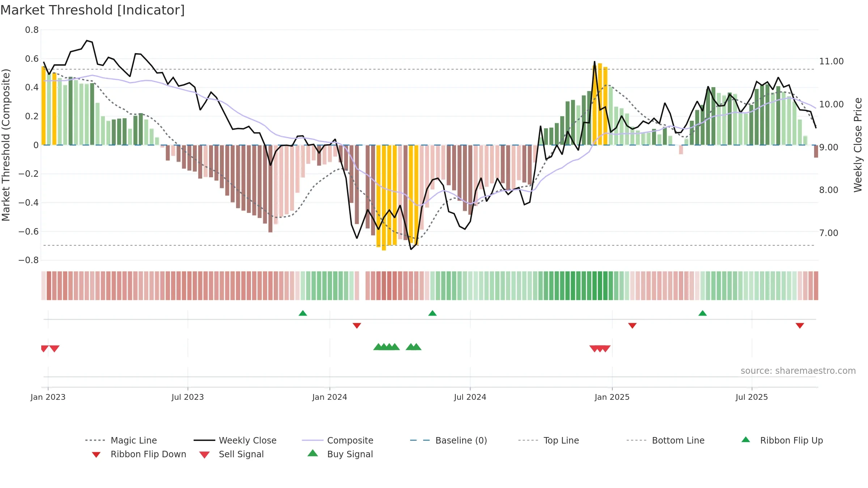The image size is (868, 488).
Task: Click the 9.00 price axis label
Action: pos(829,147)
